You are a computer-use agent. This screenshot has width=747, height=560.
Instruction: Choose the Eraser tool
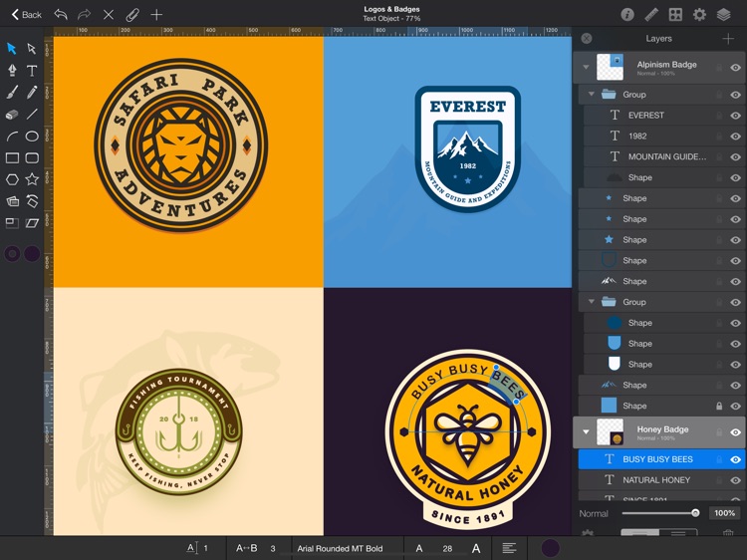[x=12, y=115]
